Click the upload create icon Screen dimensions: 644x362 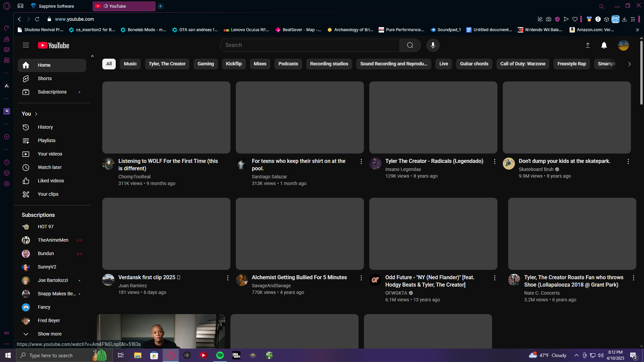(x=588, y=45)
